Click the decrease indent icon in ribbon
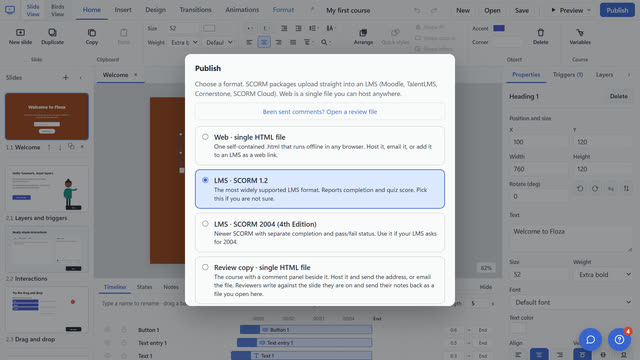This screenshot has height=360, width=640. click(284, 28)
